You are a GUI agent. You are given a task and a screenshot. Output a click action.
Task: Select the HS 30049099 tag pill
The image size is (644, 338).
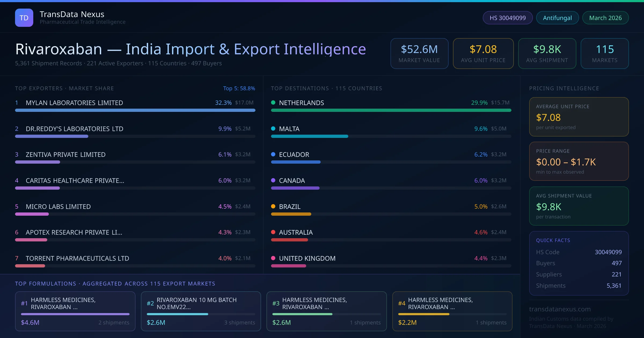point(507,18)
